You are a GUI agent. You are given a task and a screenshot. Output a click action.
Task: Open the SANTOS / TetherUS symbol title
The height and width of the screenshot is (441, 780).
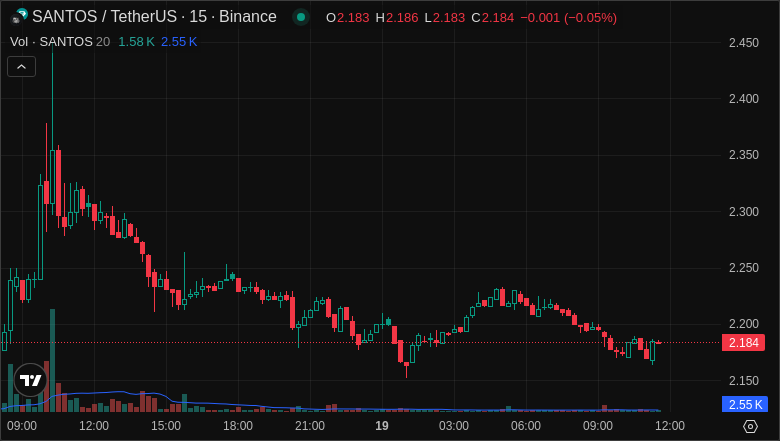[x=154, y=16]
